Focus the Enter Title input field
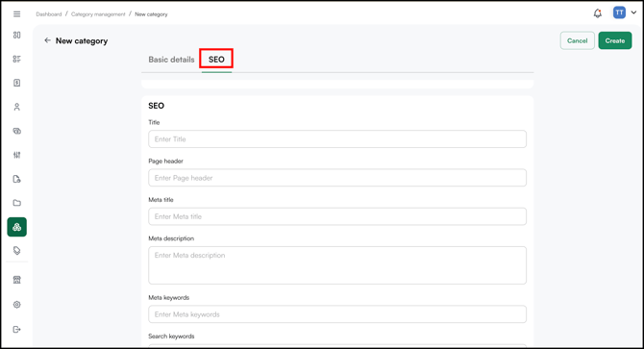 [337, 139]
